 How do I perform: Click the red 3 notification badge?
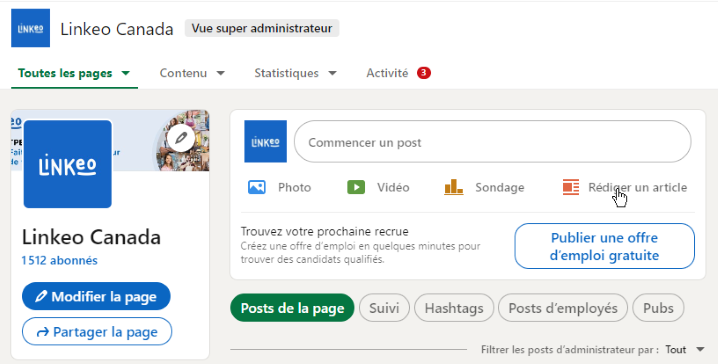[x=424, y=73]
